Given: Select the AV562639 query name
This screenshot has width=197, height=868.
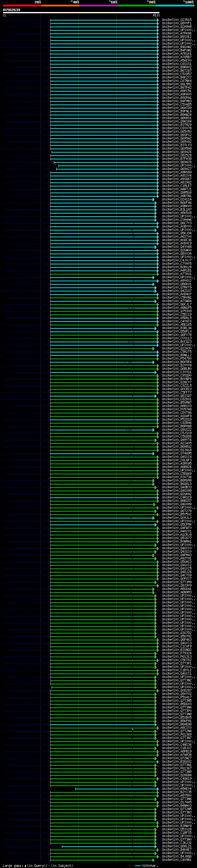Looking at the screenshot, I should coord(11,10).
